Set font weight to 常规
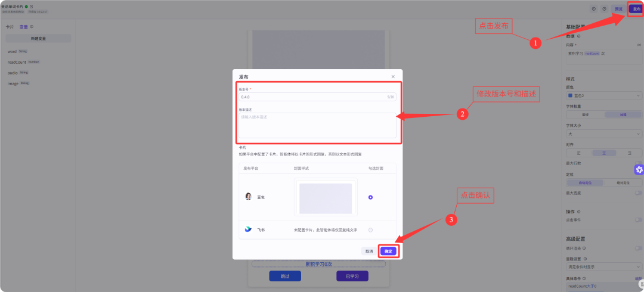This screenshot has height=292, width=644. pyautogui.click(x=585, y=114)
